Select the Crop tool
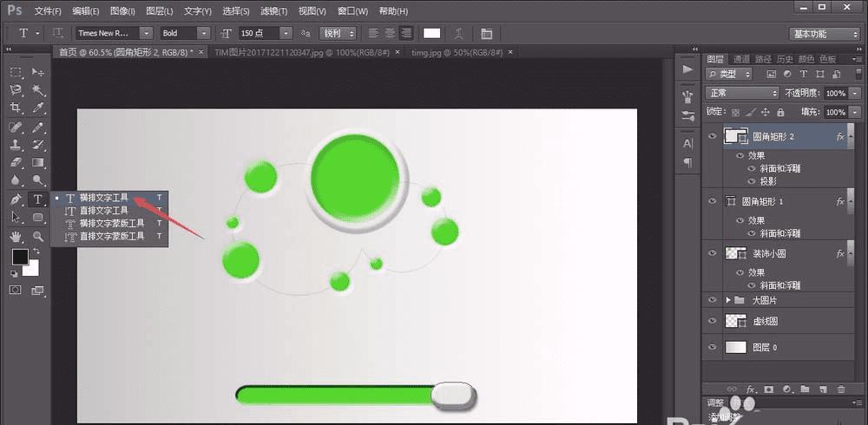The width and height of the screenshot is (868, 425). [x=16, y=108]
